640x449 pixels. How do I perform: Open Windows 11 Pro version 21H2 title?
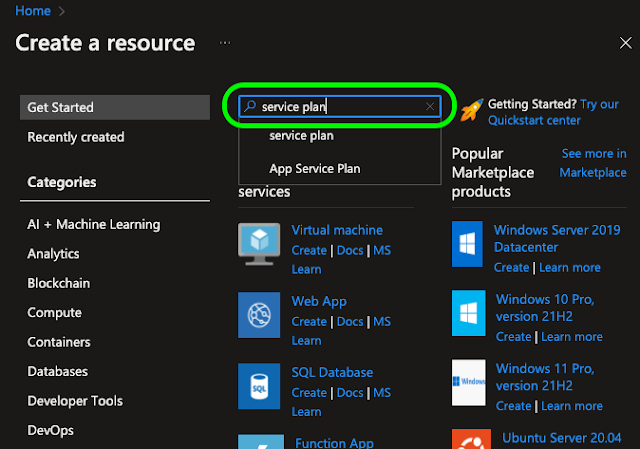(545, 377)
